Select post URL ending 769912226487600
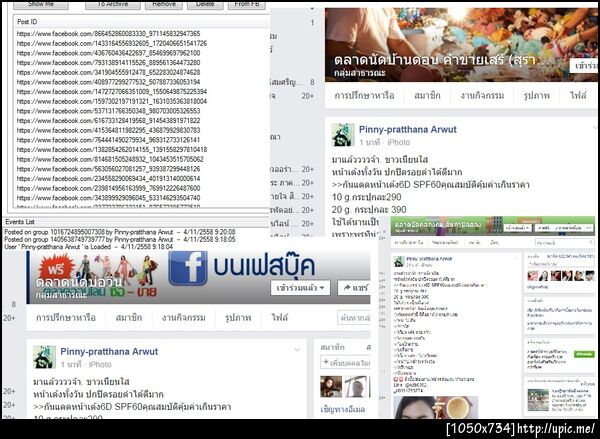 point(108,188)
